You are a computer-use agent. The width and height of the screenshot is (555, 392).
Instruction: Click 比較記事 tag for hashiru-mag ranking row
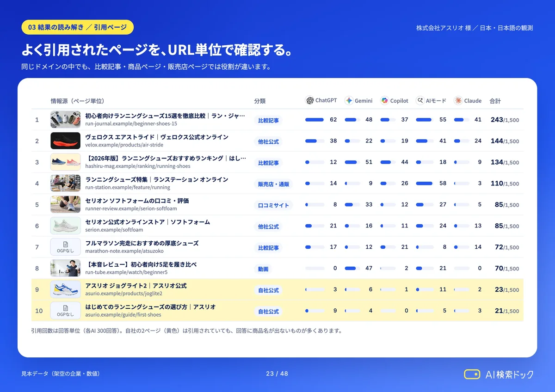point(268,163)
